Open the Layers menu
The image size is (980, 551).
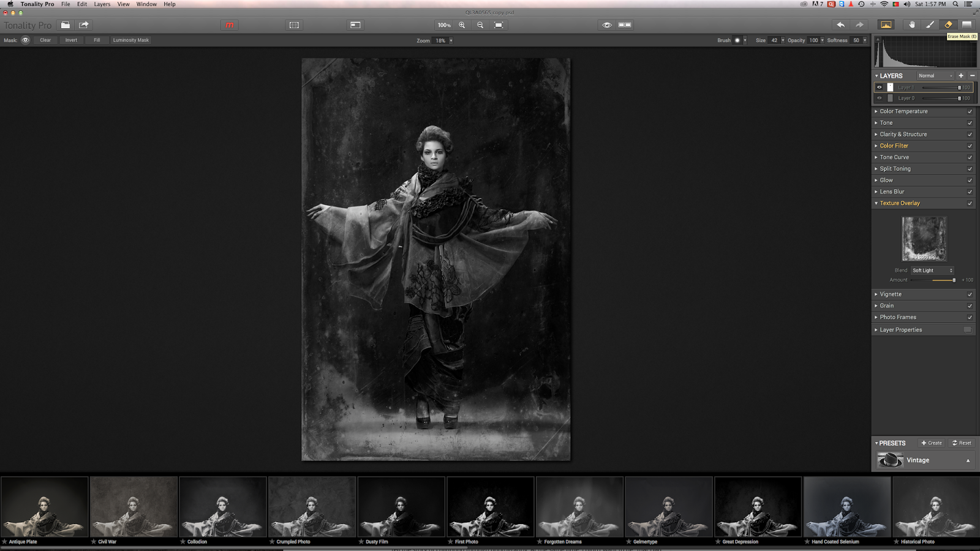[102, 4]
